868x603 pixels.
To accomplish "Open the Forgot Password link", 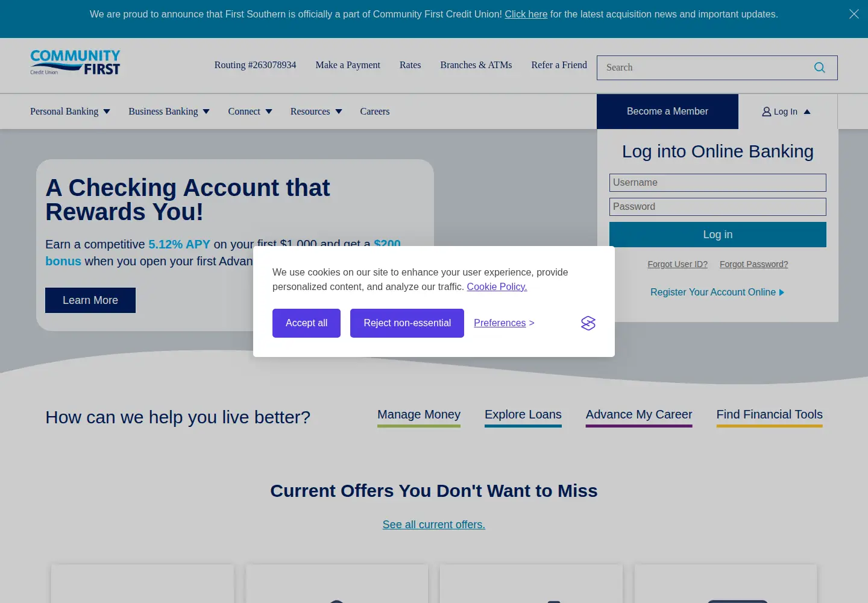I will point(754,264).
